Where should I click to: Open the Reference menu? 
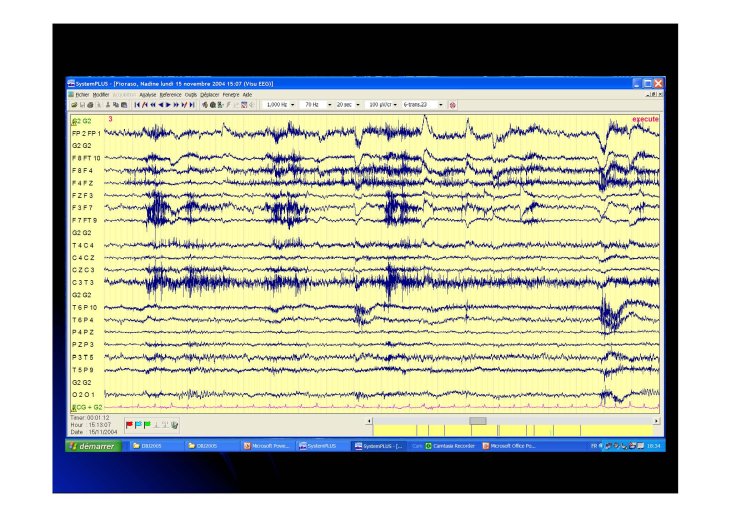170,94
